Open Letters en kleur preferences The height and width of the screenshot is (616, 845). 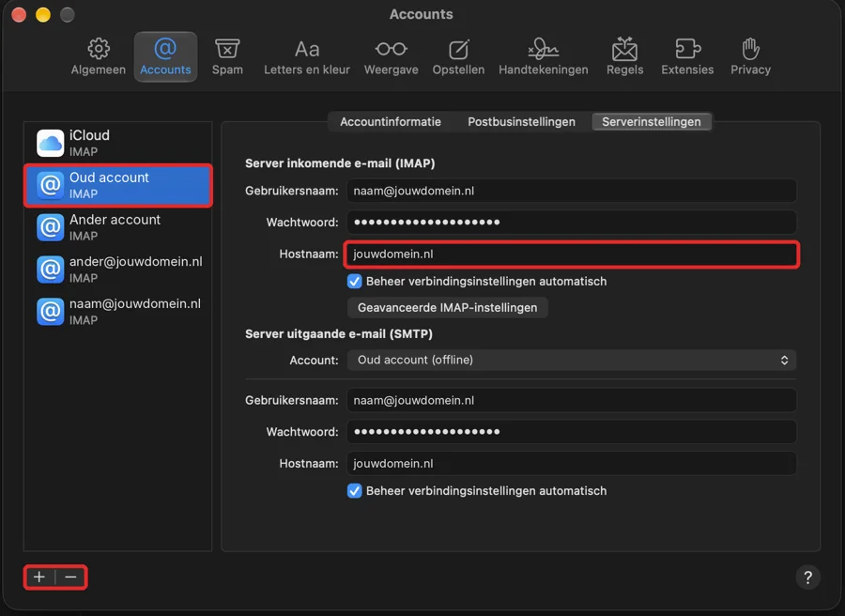(307, 56)
